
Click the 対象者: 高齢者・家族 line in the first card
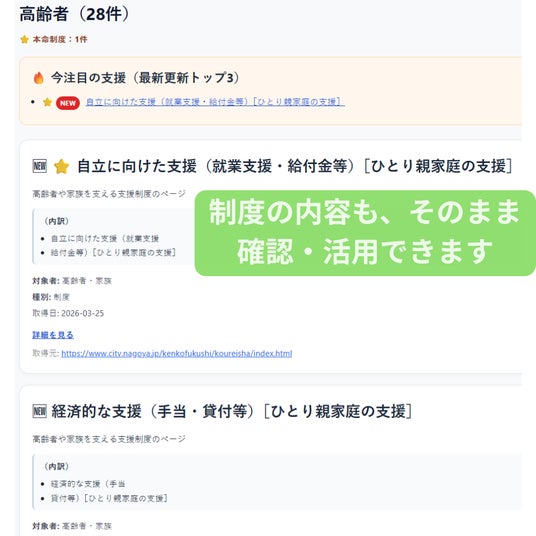click(x=72, y=281)
